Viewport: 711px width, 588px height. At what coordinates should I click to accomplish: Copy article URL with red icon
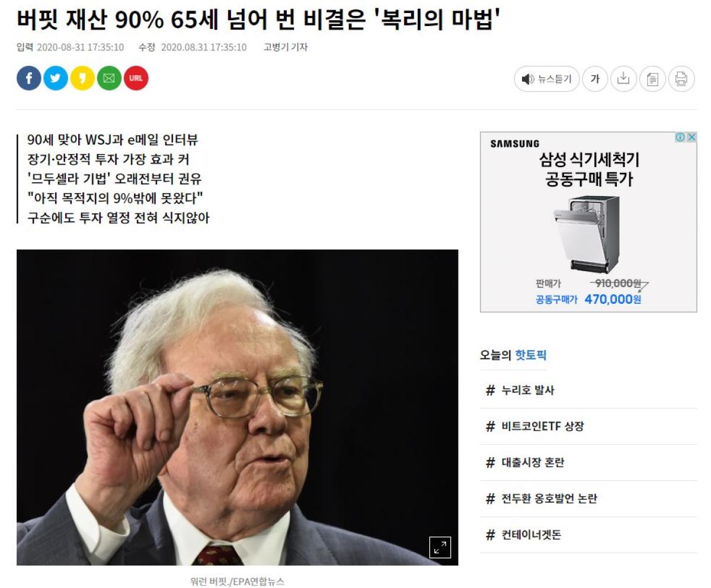click(136, 78)
